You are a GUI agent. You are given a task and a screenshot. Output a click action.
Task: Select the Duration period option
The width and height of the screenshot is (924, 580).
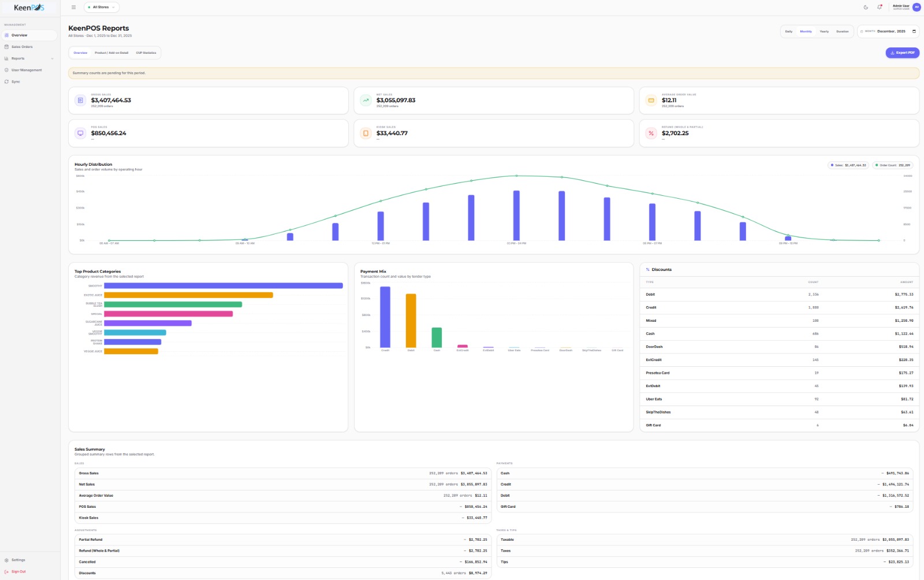pos(843,31)
